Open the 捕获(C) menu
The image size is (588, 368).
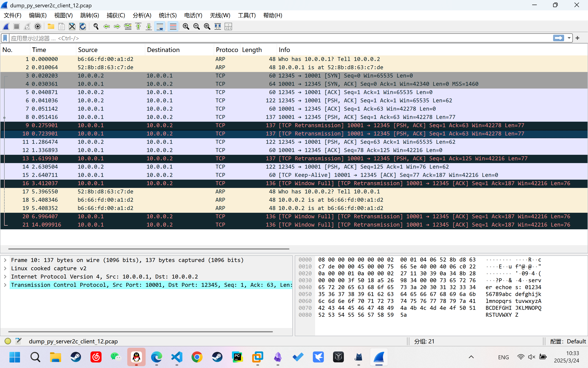coord(116,16)
